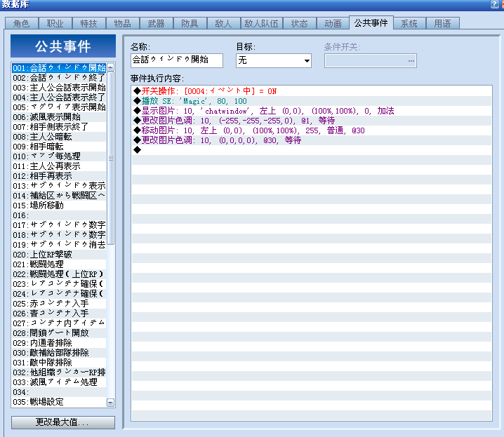Select event 001:会話ウインドウ開始
This screenshot has height=437, width=504.
tap(59, 68)
